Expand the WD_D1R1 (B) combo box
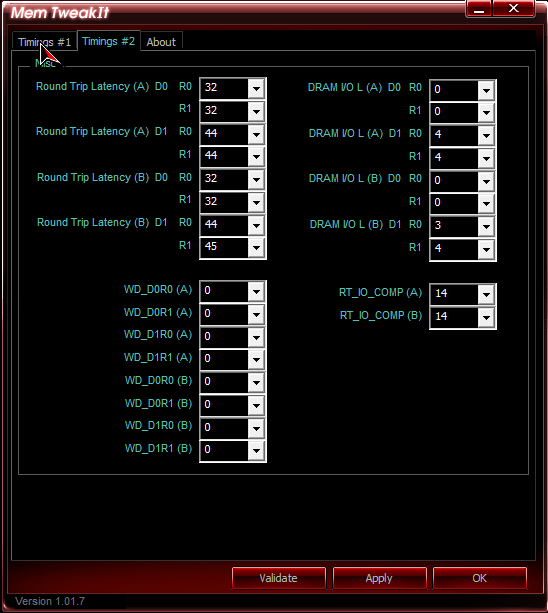 [x=256, y=450]
